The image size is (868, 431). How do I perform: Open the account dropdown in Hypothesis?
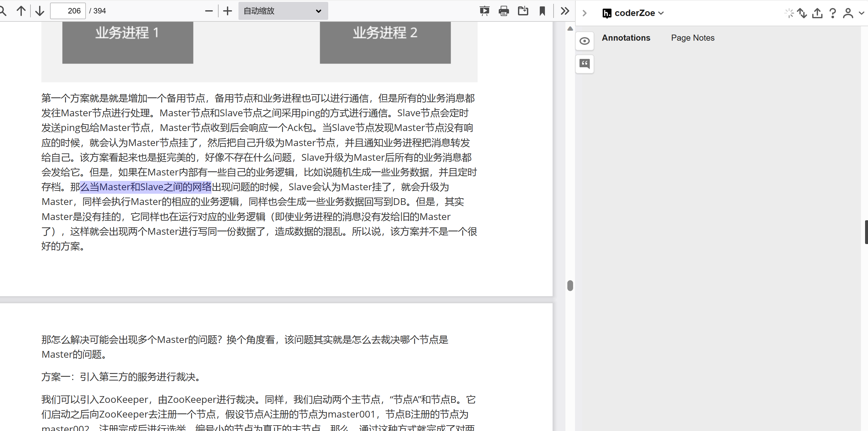pos(850,13)
